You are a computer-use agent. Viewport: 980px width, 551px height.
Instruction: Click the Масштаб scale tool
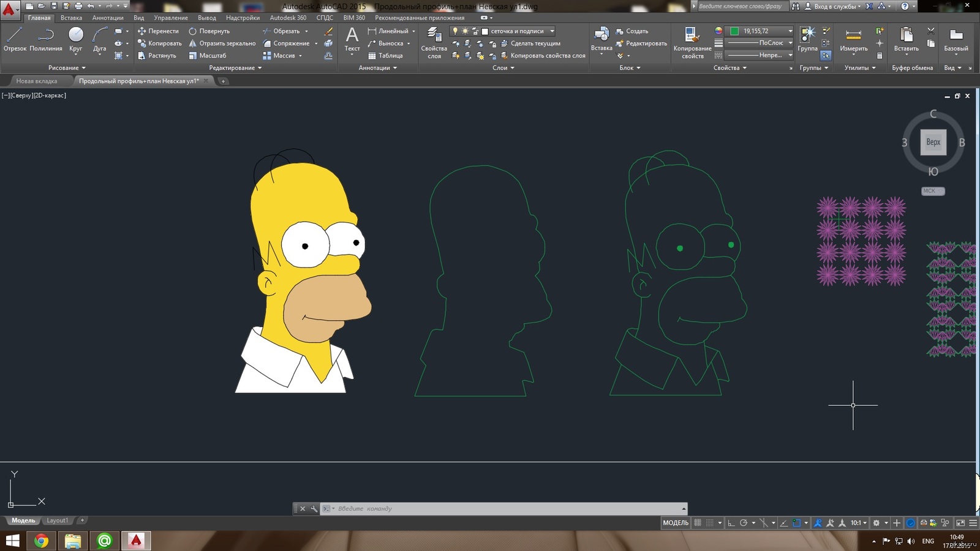(x=207, y=56)
